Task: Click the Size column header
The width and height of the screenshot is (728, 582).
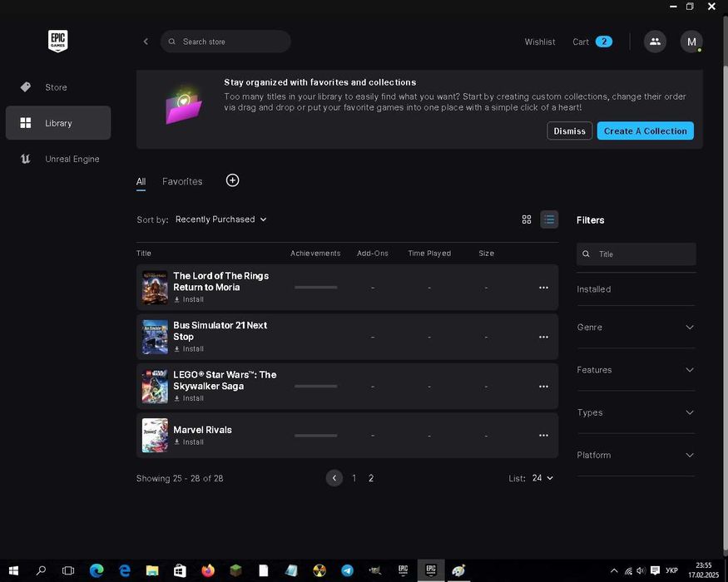Action: point(486,254)
